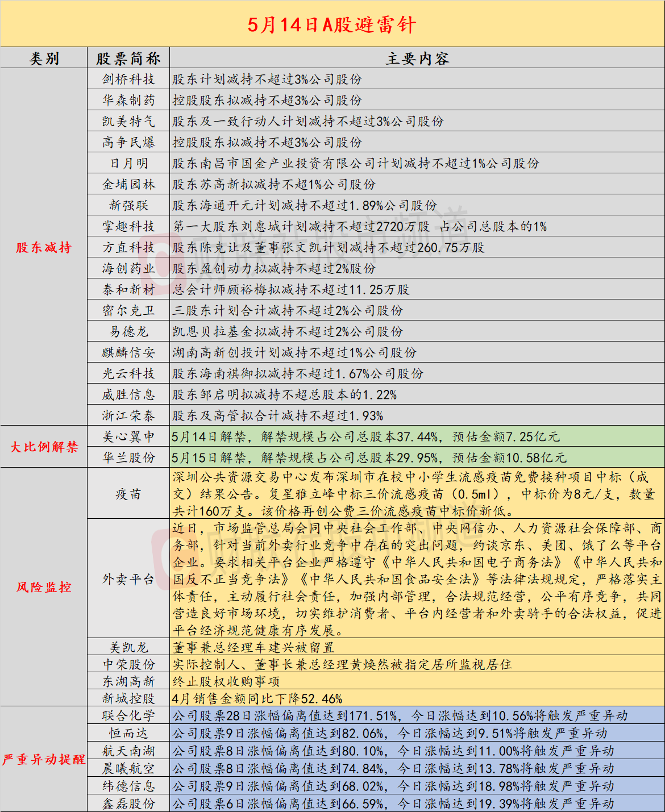Select stock name 新城控股
The width and height of the screenshot is (665, 812).
coord(128,698)
